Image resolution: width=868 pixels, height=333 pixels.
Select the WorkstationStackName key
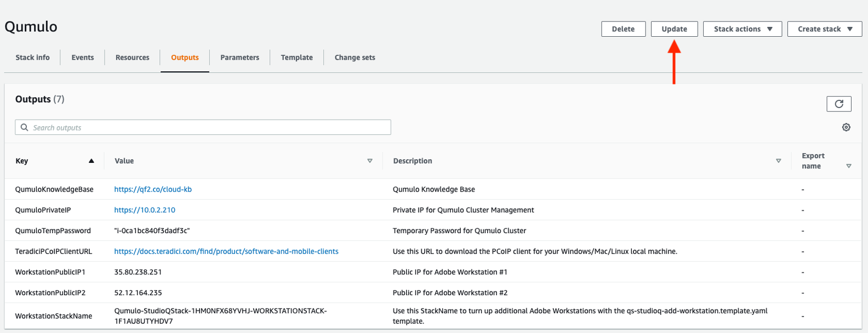coord(54,316)
